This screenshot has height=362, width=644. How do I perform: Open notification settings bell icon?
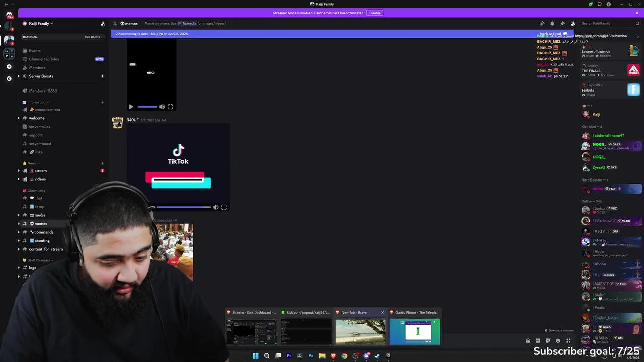pyautogui.click(x=552, y=23)
